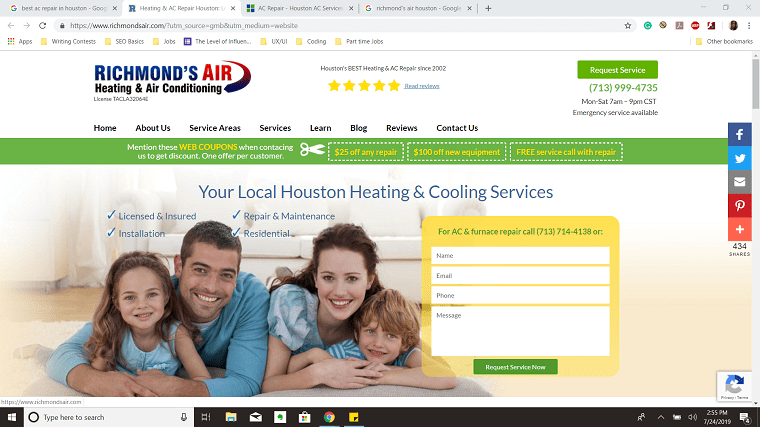Open Jobs bookmark folder
The height and width of the screenshot is (427, 760).
[x=164, y=42]
